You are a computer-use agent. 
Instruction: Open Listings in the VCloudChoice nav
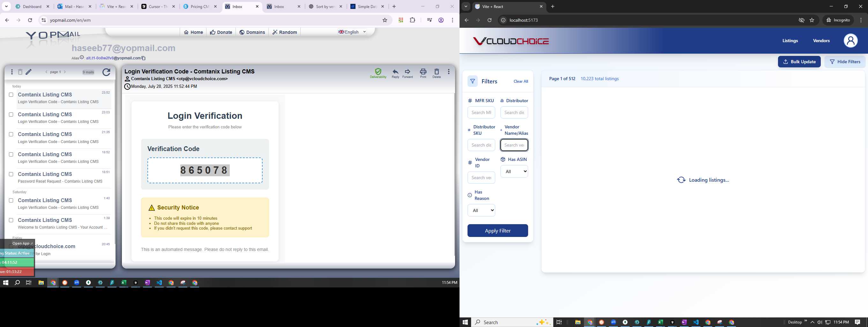point(790,41)
